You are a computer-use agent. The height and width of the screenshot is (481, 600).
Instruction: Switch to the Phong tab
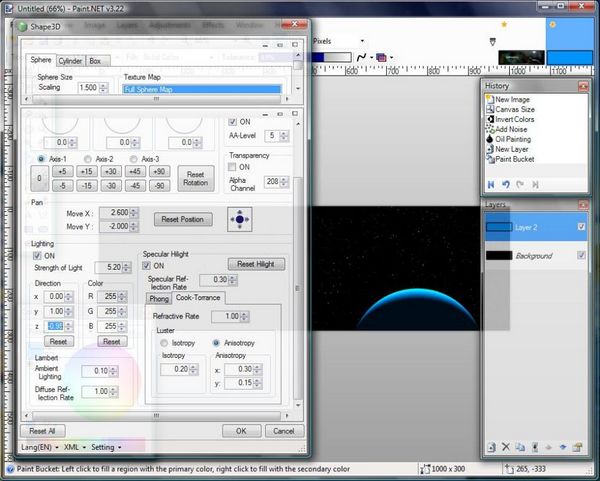pyautogui.click(x=159, y=298)
